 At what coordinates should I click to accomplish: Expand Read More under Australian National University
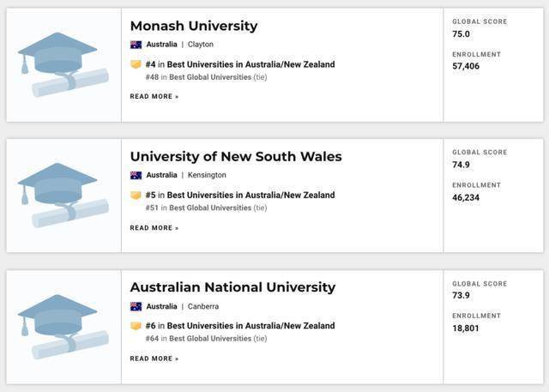[154, 359]
